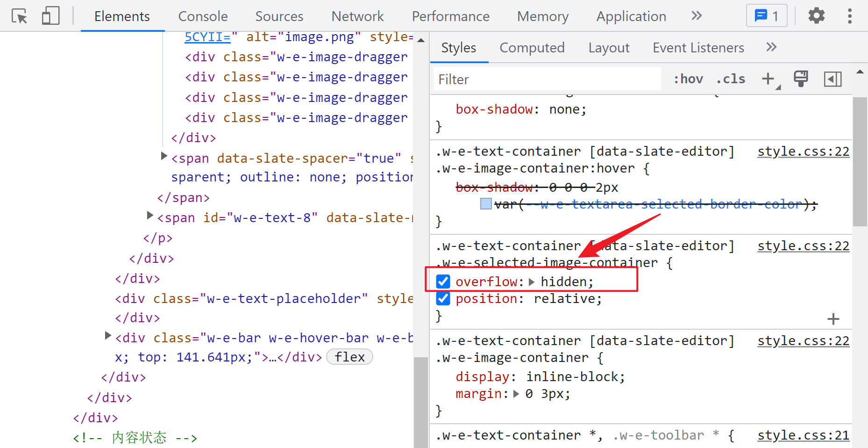Screen dimensions: 868x448
Task: Edit the inline-block display value
Action: (x=572, y=376)
